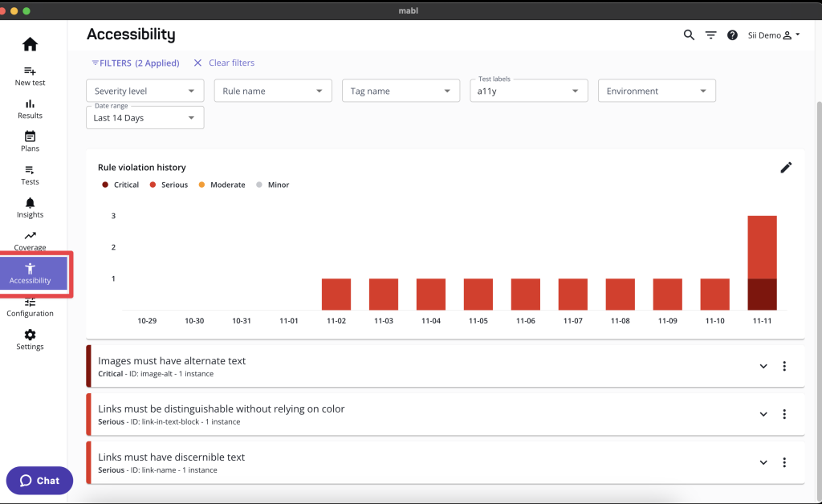822x504 pixels.
Task: Open Tests in the sidebar
Action: click(30, 176)
